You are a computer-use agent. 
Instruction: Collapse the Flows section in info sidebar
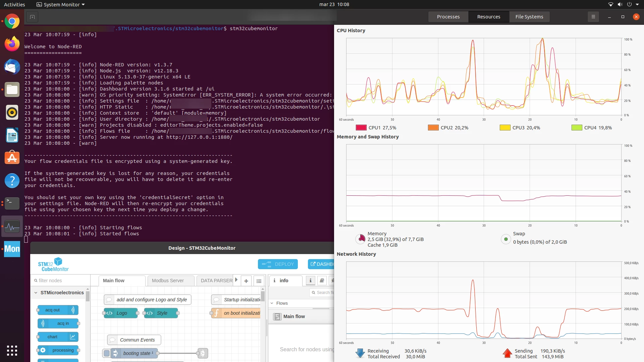272,303
